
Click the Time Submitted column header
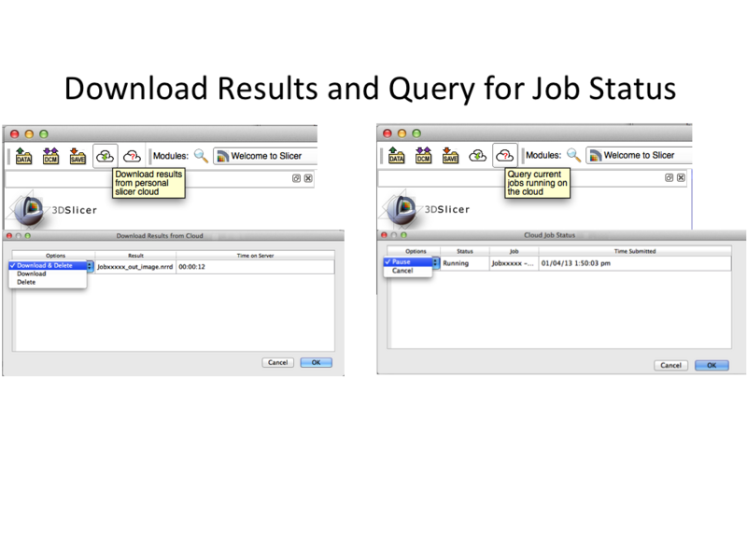635,251
